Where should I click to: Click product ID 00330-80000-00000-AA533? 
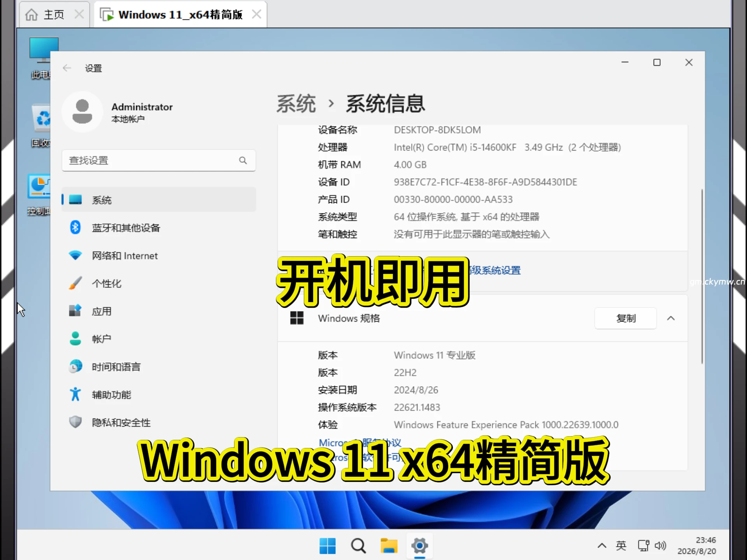point(453,199)
